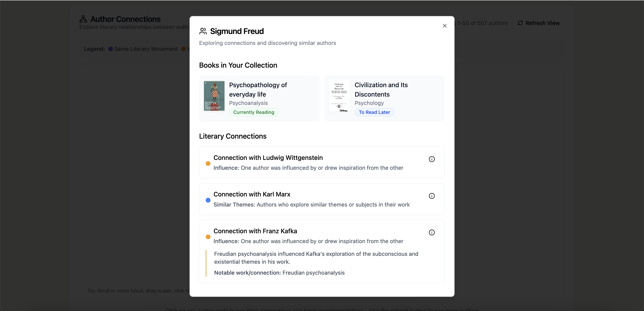
Task: Click the Author Connections network icon
Action: 83,19
